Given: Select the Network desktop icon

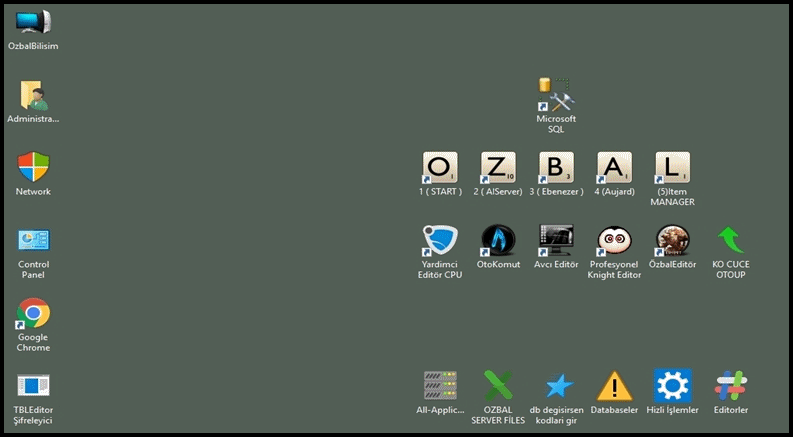Looking at the screenshot, I should pyautogui.click(x=33, y=168).
